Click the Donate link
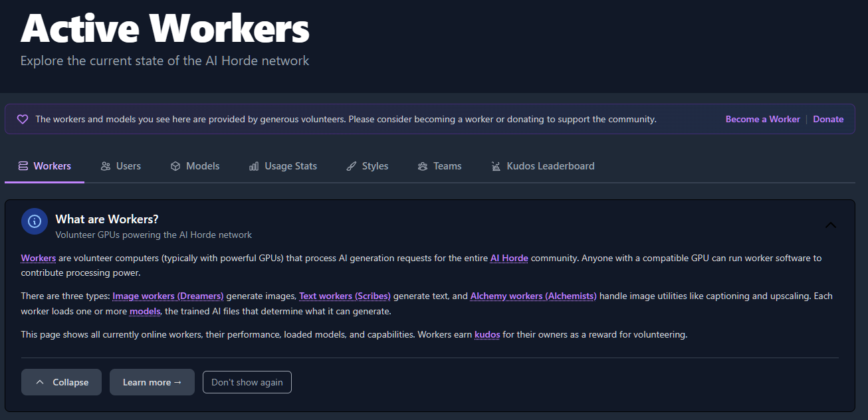This screenshot has height=420, width=868. [x=828, y=120]
